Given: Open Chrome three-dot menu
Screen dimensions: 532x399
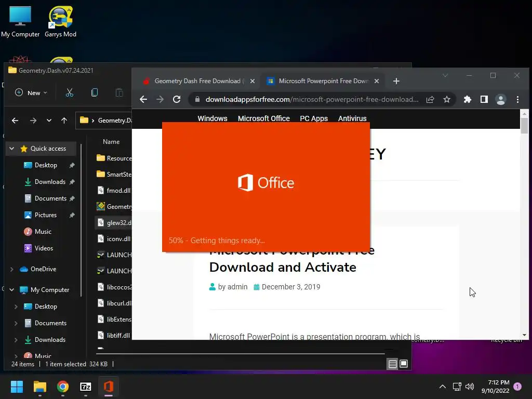Looking at the screenshot, I should pyautogui.click(x=518, y=99).
